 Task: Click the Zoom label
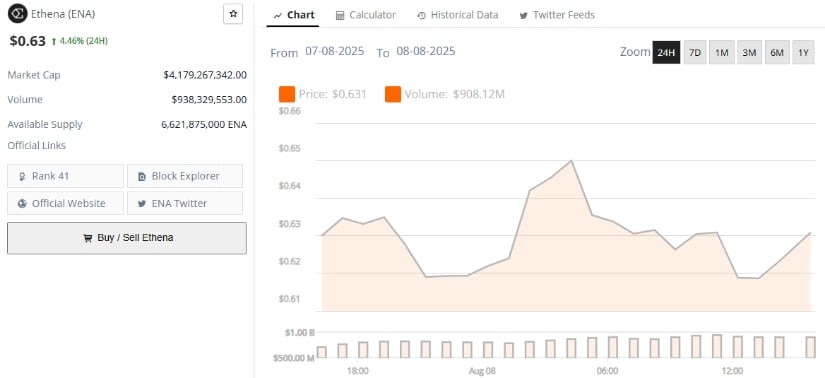point(635,52)
